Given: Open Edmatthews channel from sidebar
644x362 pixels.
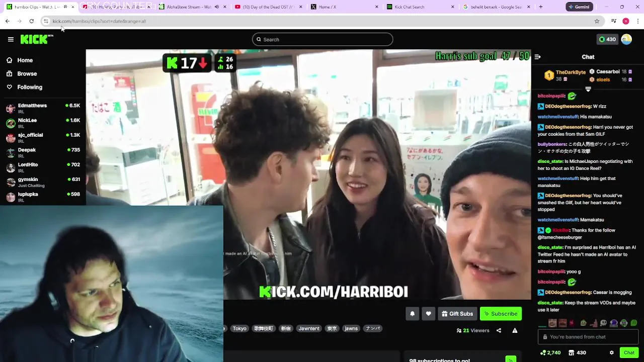Looking at the screenshot, I should point(43,109).
